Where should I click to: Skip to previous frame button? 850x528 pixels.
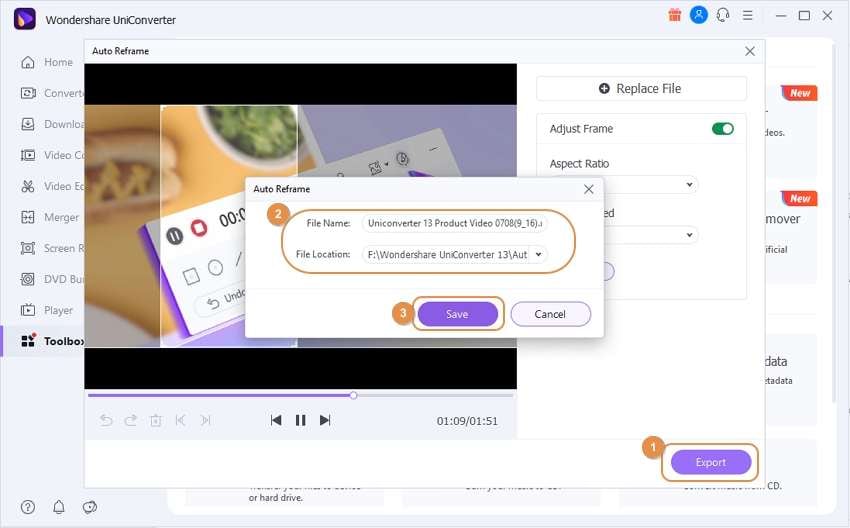(276, 420)
